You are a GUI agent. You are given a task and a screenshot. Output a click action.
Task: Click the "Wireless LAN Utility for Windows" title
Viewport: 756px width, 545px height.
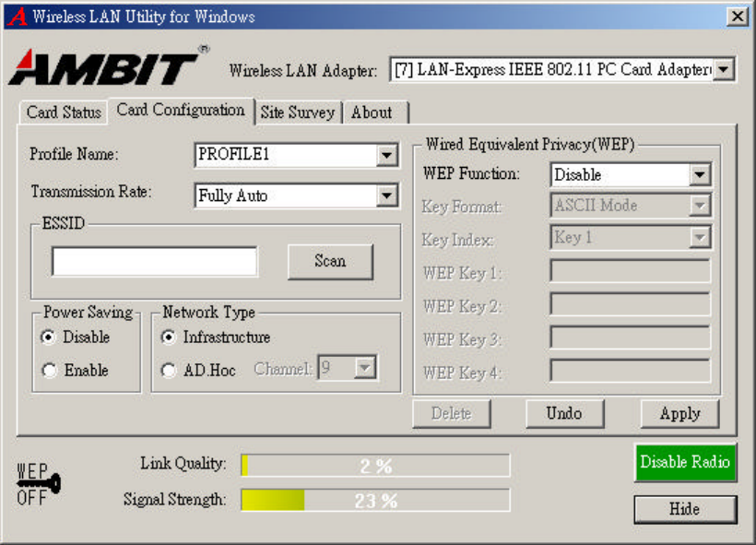[x=144, y=17]
